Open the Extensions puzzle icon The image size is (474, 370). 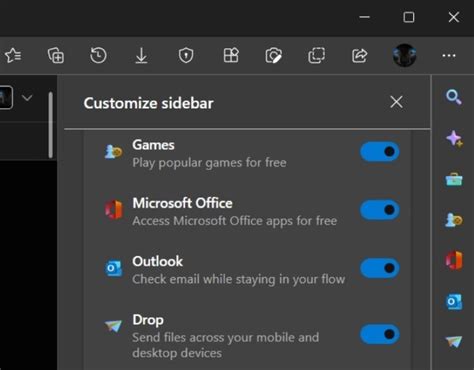[231, 55]
